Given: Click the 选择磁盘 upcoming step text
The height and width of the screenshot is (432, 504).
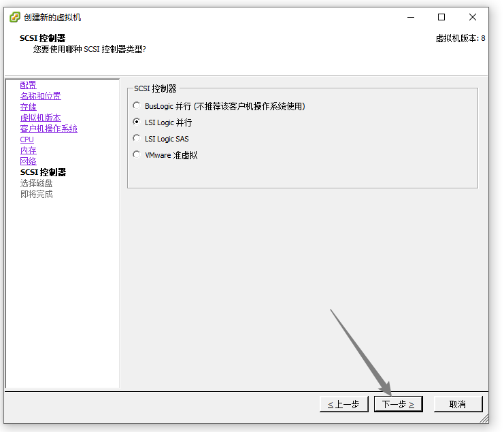Looking at the screenshot, I should [36, 183].
